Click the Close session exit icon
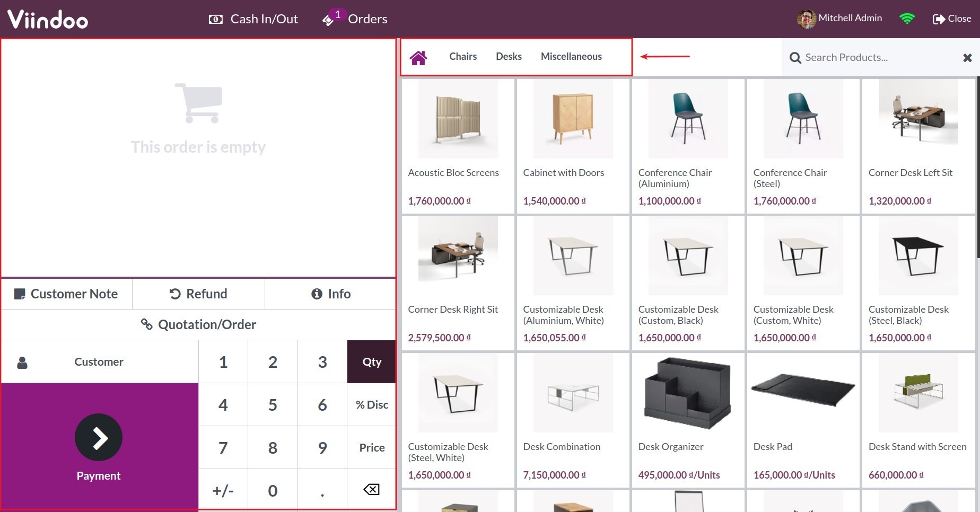 939,19
